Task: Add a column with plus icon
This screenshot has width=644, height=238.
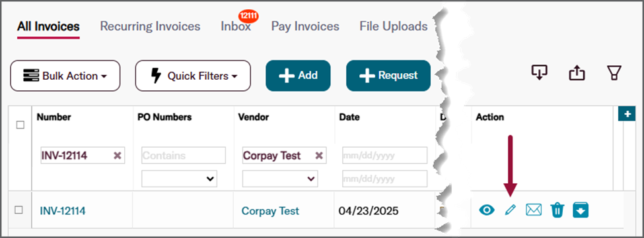Action: pyautogui.click(x=627, y=114)
